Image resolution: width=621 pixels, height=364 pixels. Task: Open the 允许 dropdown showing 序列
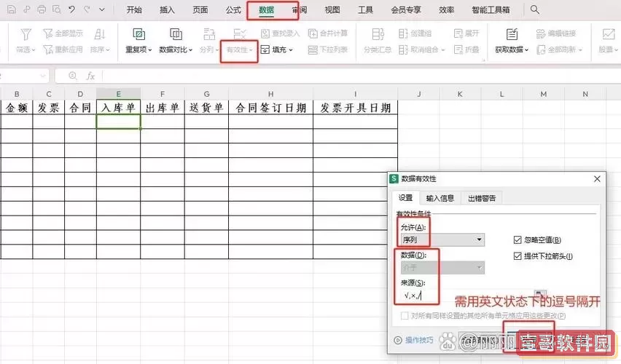coord(442,240)
